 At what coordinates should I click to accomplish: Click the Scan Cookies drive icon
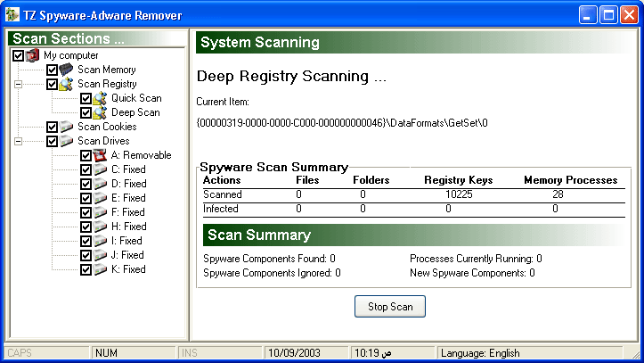click(x=66, y=127)
